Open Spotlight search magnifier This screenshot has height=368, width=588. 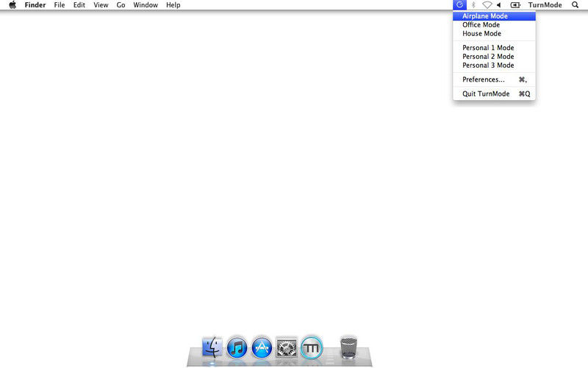tap(575, 5)
